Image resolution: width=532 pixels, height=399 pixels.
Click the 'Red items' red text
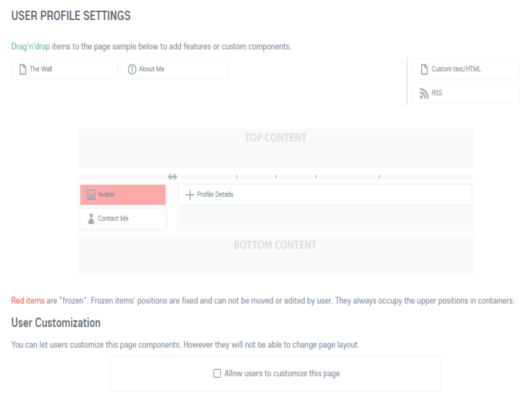tap(28, 301)
